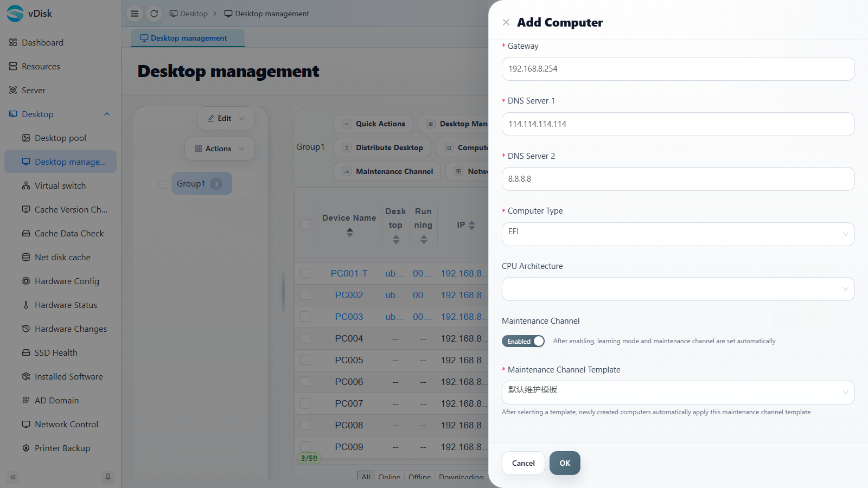Screen dimensions: 868x488
Task: Expand the CPU Architecture dropdown
Action: (x=678, y=289)
